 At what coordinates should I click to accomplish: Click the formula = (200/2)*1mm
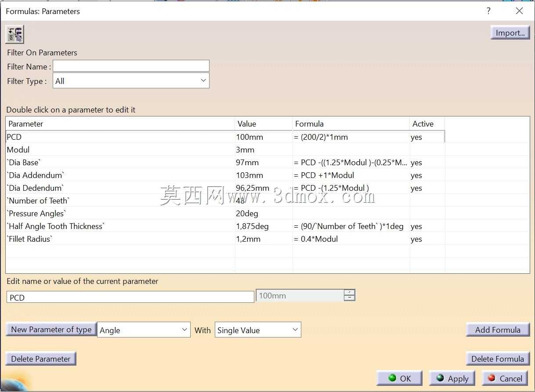coord(321,137)
